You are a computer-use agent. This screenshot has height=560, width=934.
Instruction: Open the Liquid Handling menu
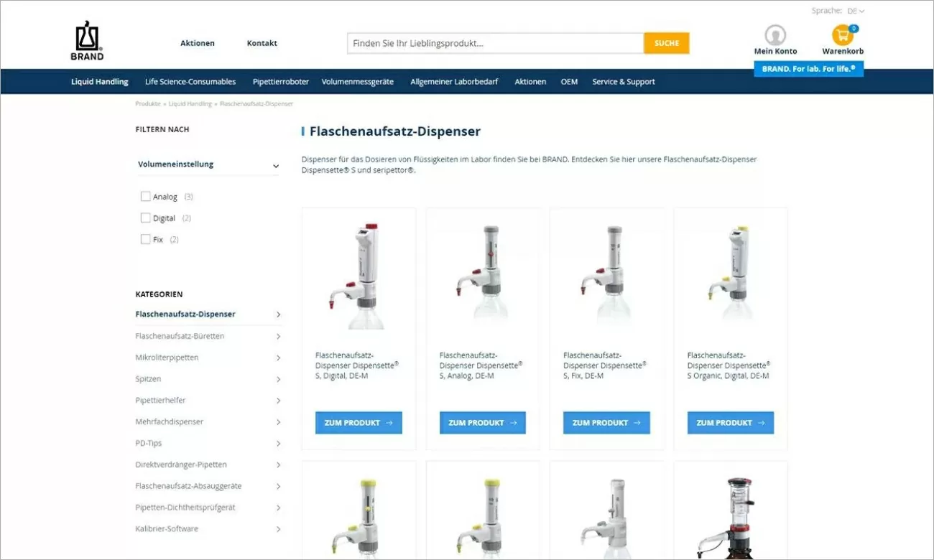(x=99, y=82)
